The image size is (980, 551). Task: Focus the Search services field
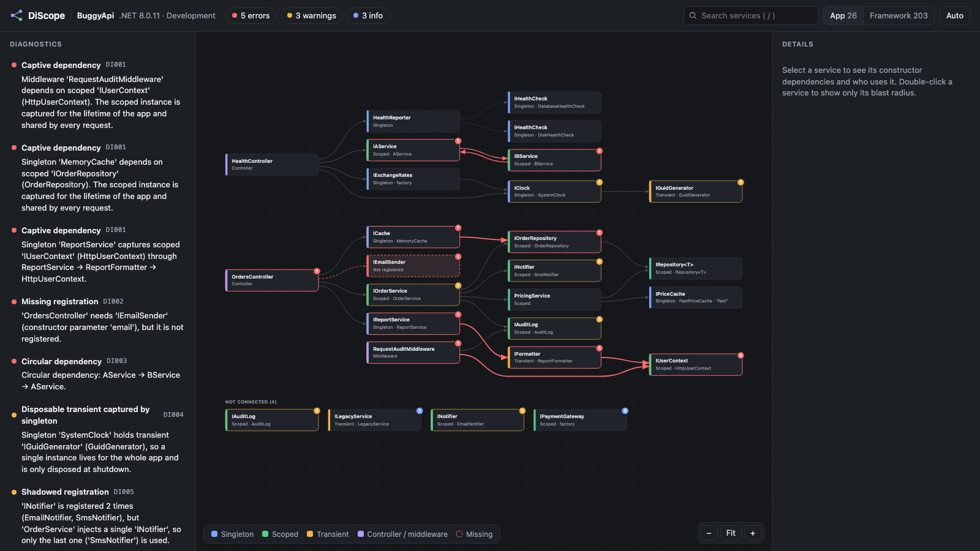[x=751, y=16]
